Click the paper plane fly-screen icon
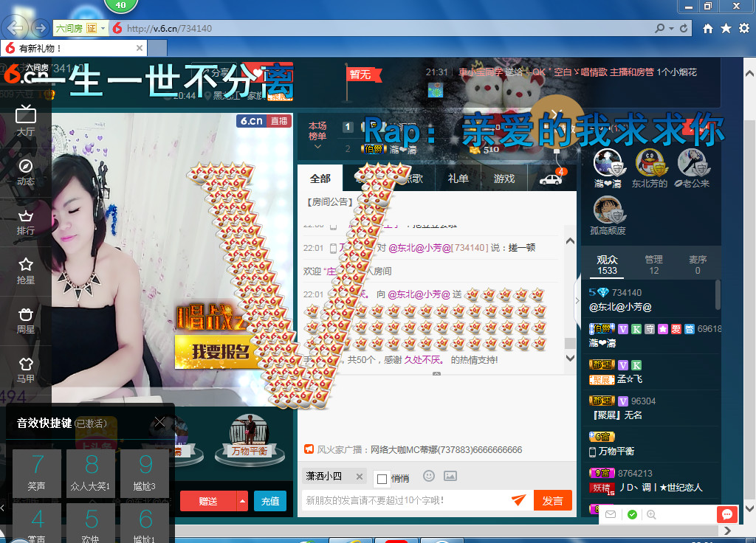Screen dimensions: 756x543 coord(519,500)
